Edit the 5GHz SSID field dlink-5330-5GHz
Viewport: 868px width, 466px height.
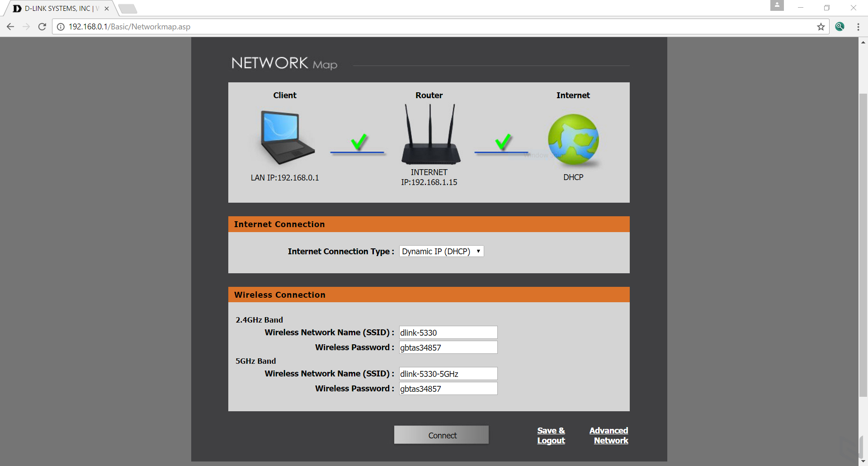(x=448, y=374)
